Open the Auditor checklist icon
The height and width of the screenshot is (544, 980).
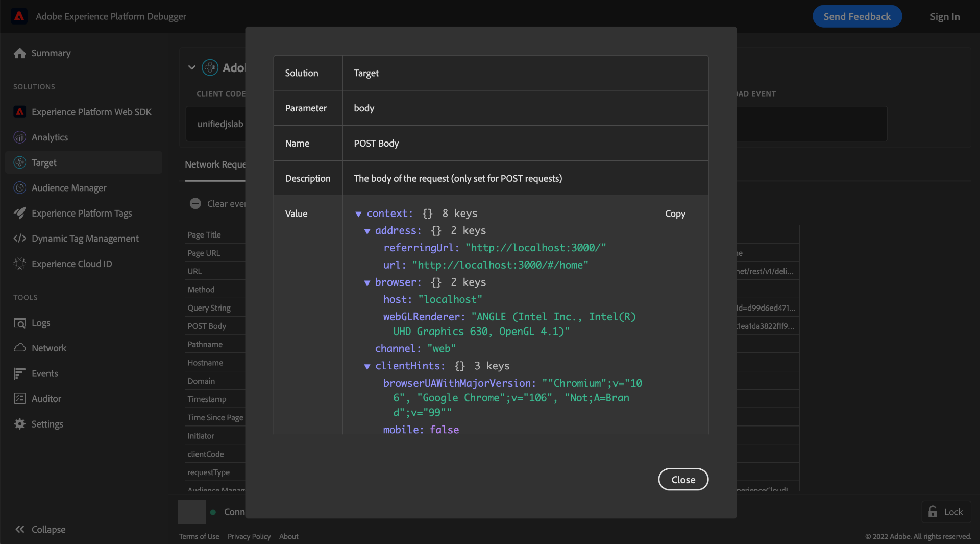[x=20, y=398]
